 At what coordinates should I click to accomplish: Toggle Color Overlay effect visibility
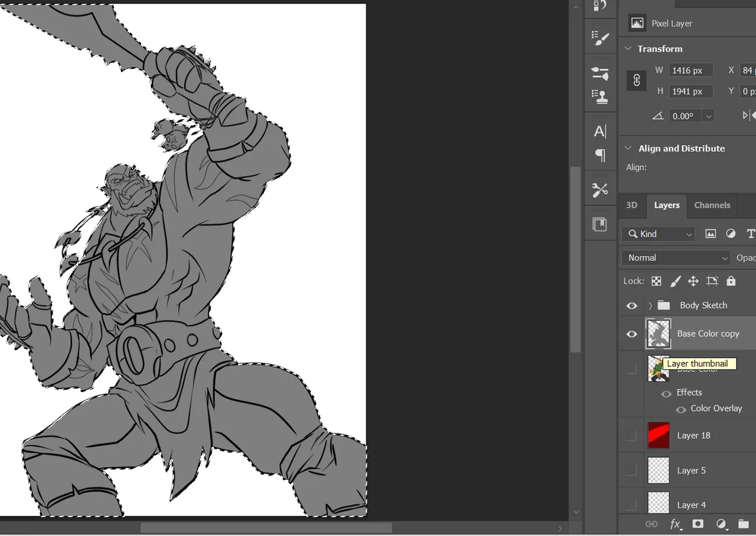(x=681, y=409)
